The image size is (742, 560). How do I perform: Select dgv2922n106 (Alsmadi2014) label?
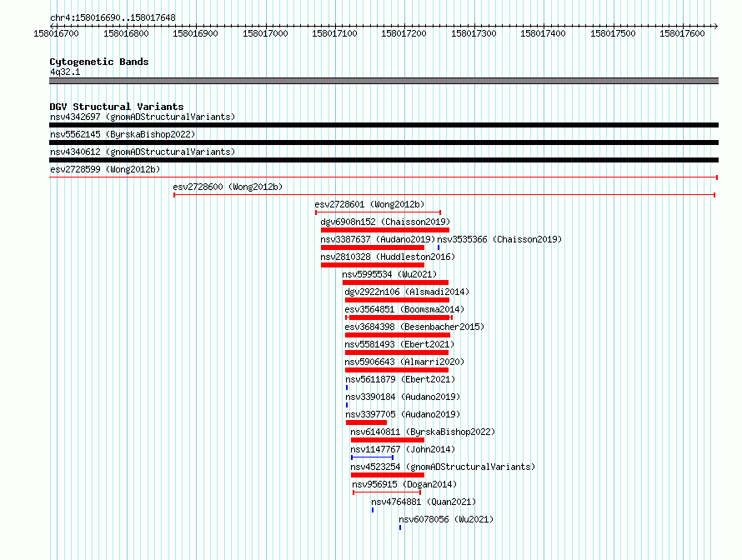407,292
